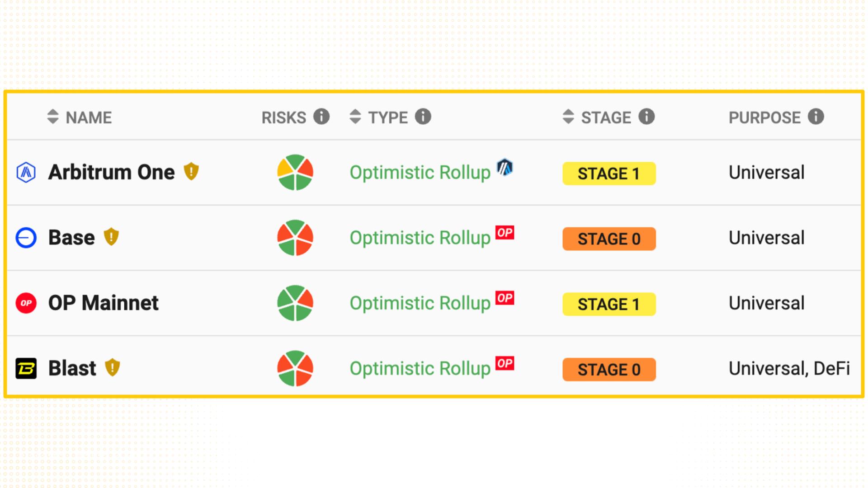Click the Arbitrum One logo icon
This screenshot has height=488, width=868.
[26, 173]
